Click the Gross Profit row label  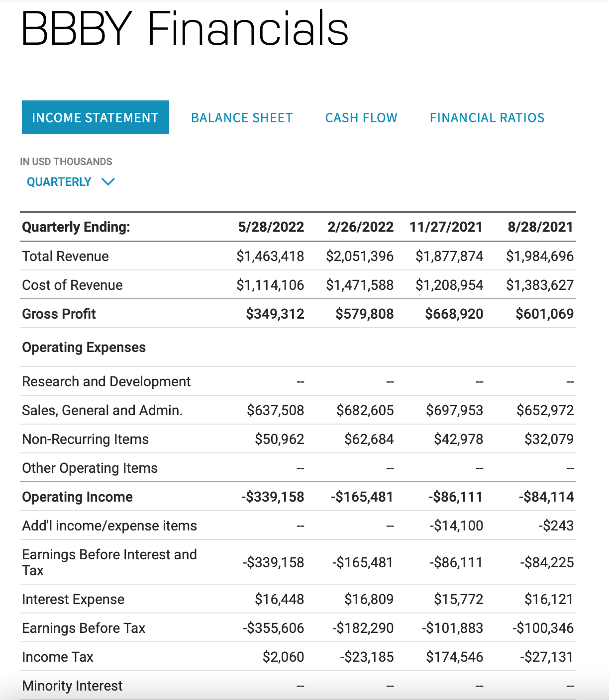click(59, 314)
